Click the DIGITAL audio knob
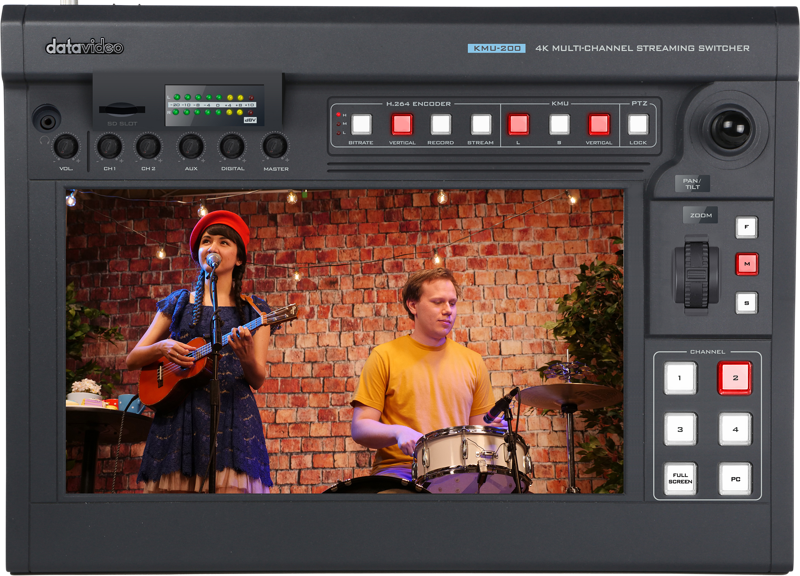 232,147
